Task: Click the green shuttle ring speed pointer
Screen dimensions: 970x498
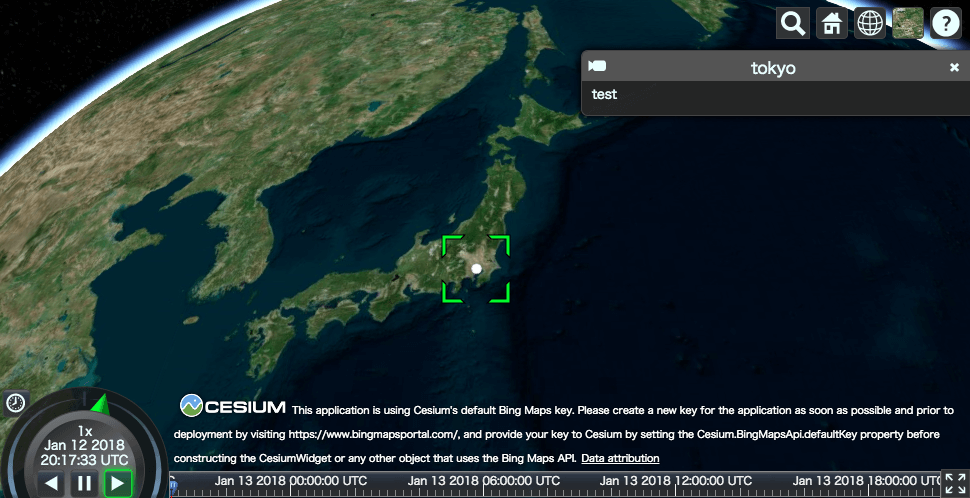Action: point(100,404)
